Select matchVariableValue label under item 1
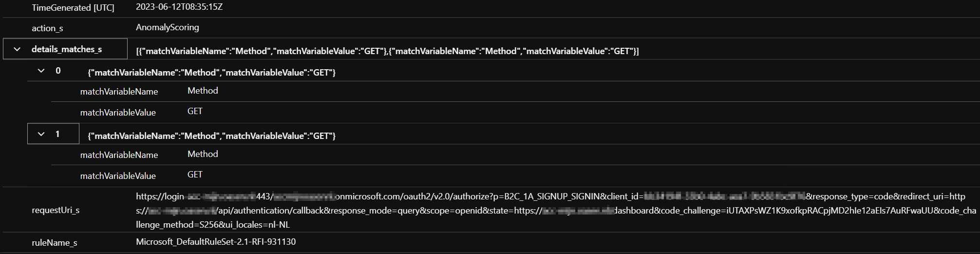 (x=118, y=176)
